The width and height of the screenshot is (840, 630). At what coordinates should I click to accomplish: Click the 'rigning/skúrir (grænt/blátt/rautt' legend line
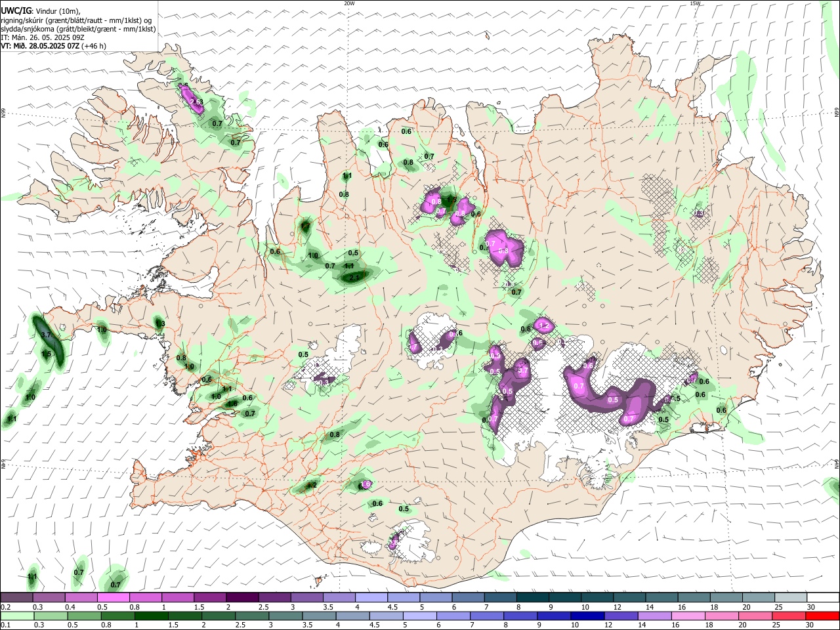coord(76,20)
